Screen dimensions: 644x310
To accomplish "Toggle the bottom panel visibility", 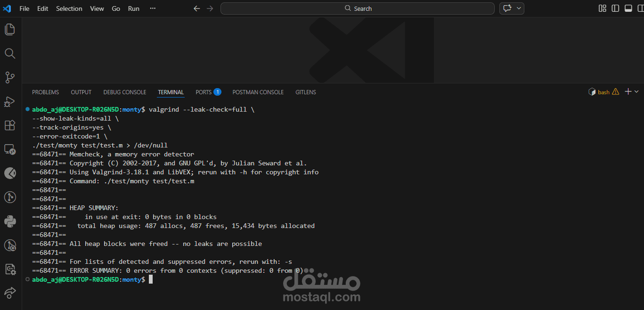I will tap(628, 8).
